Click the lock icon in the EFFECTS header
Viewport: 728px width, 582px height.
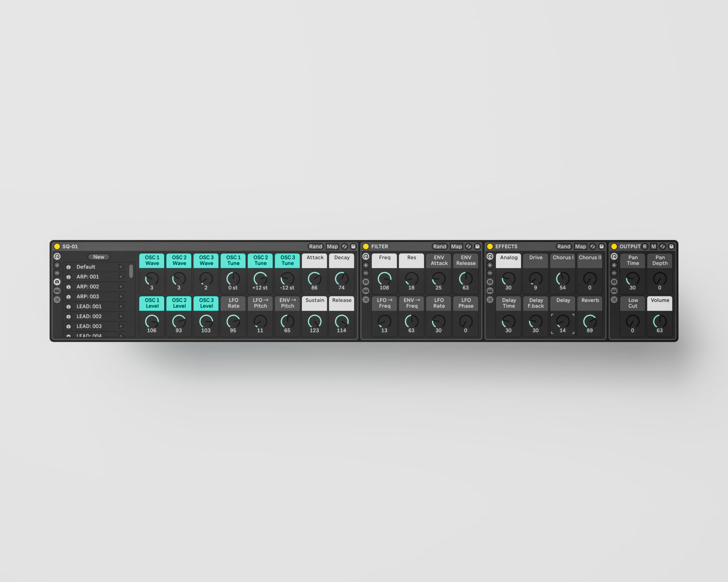[601, 246]
